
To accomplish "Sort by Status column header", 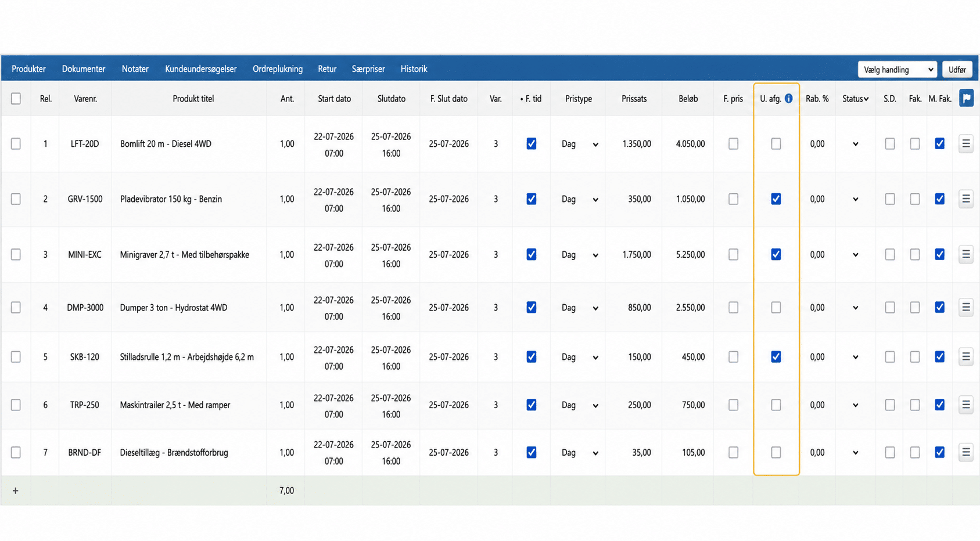I will point(855,99).
